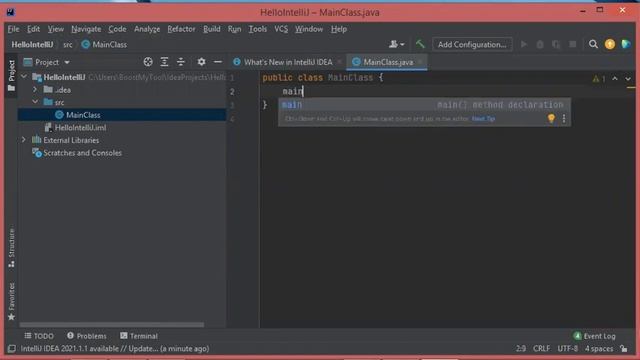Viewport: 640px width, 360px height.
Task: Collapse the HelloIntelliJ root node
Action: [24, 77]
